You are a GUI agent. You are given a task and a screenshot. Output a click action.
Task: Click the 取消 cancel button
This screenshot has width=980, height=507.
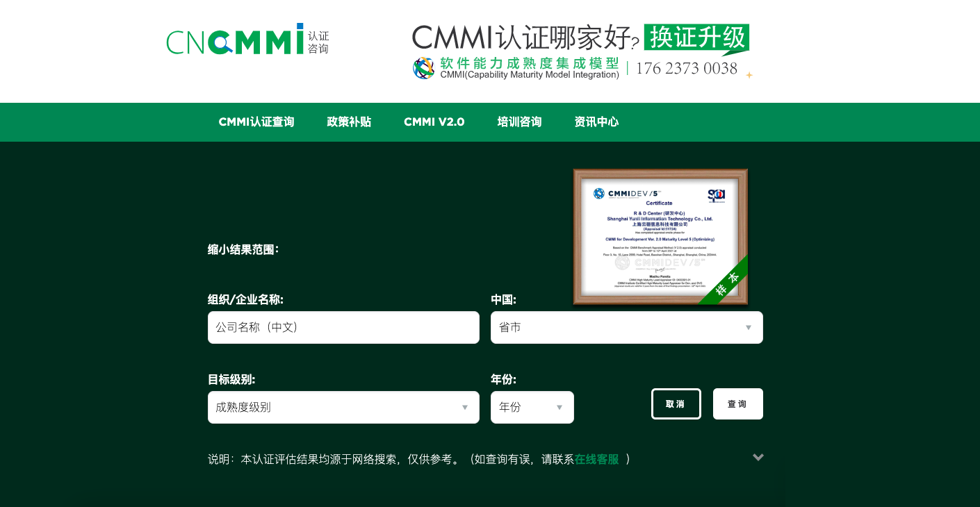point(676,404)
